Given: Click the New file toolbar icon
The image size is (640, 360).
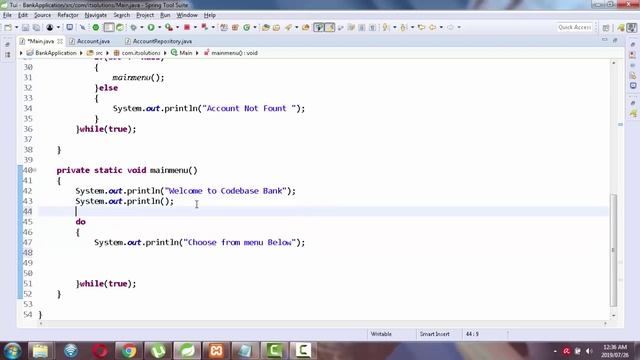Looking at the screenshot, I should [x=8, y=27].
